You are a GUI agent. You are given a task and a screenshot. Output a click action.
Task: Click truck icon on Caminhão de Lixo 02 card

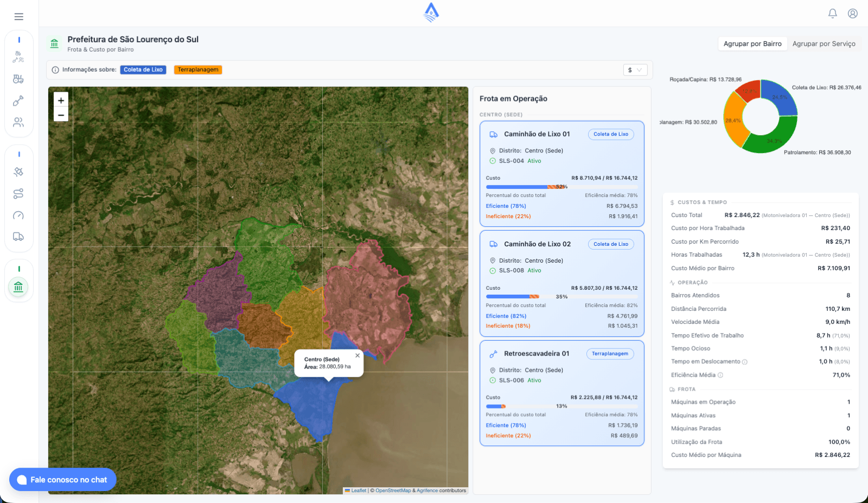coord(494,244)
